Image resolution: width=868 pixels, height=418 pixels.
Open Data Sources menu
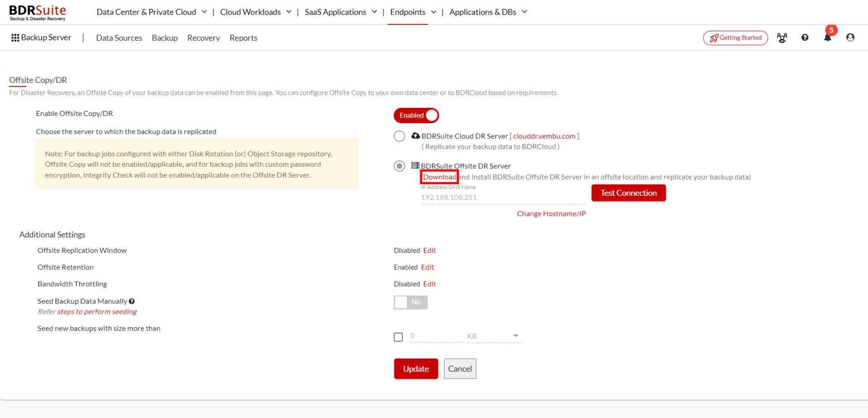pos(119,38)
